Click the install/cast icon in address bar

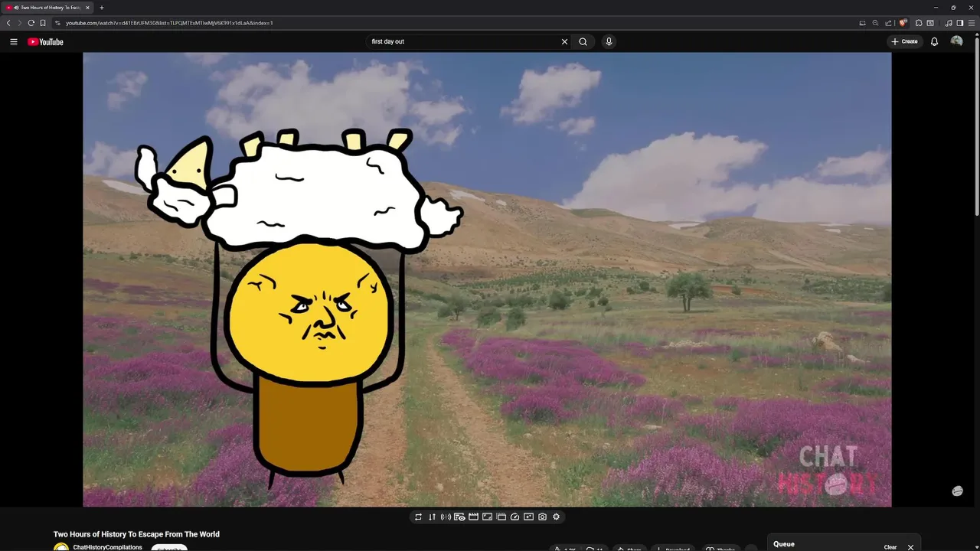click(862, 23)
